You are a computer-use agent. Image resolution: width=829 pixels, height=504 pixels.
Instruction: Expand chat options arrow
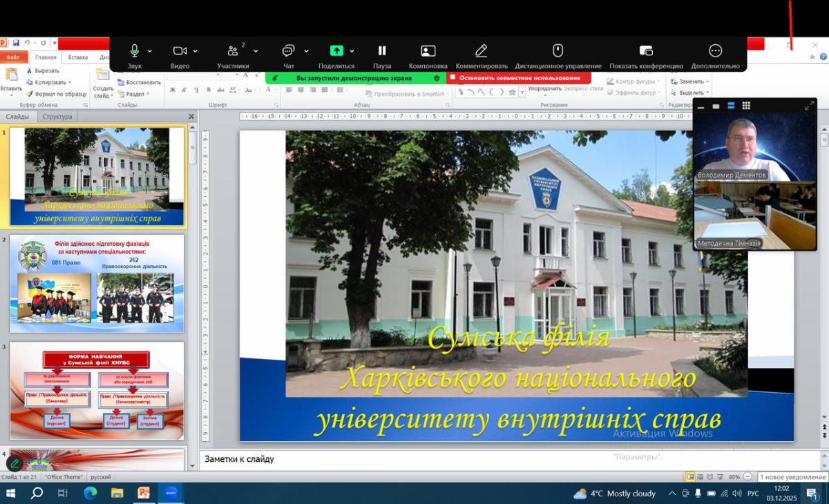coord(306,51)
